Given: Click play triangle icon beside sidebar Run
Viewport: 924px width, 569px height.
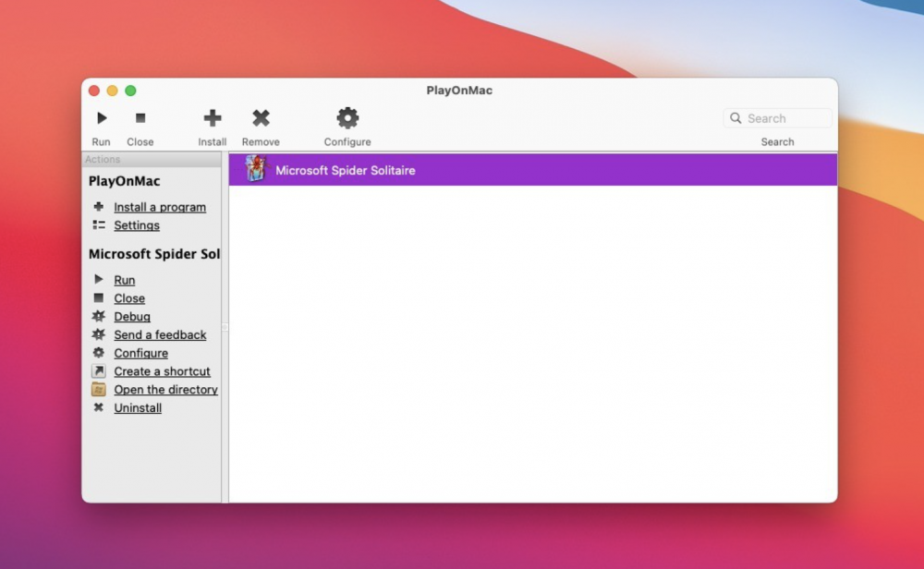Looking at the screenshot, I should 99,279.
